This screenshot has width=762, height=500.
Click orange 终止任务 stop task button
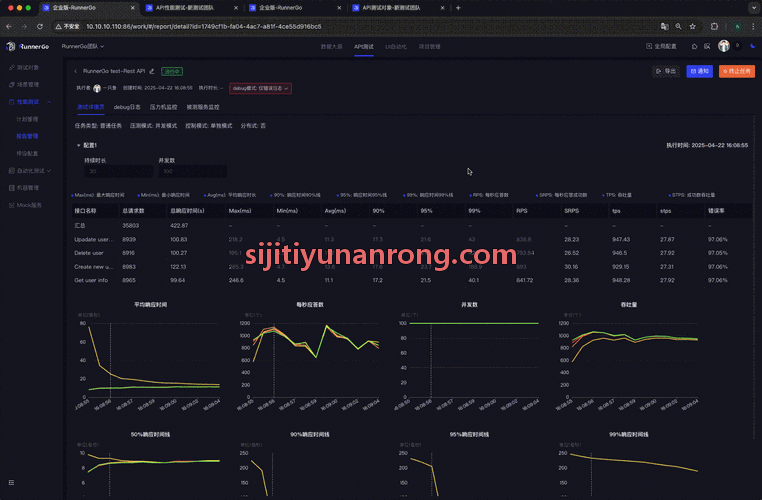[x=737, y=71]
